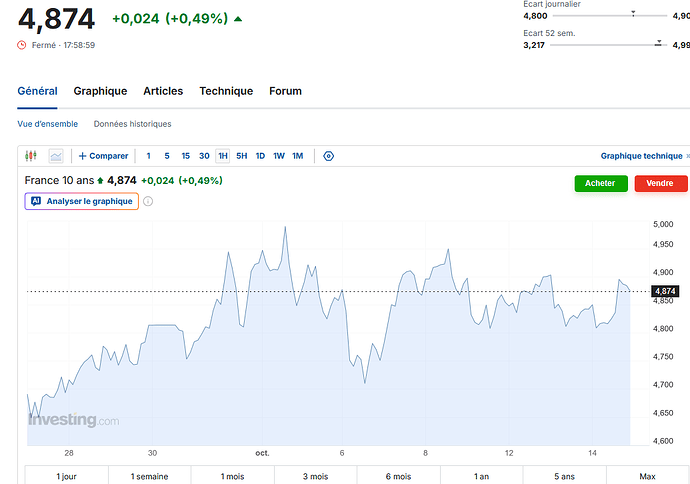Click the red clock icon near Fermé

pyautogui.click(x=22, y=45)
